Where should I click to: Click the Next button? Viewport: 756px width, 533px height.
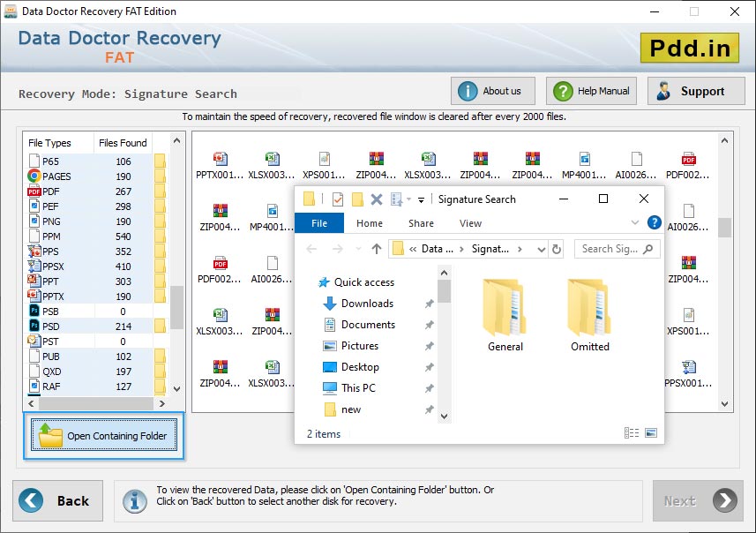pos(698,500)
